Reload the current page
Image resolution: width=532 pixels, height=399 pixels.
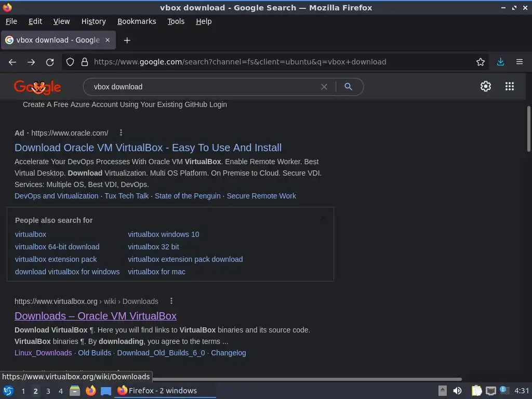(50, 62)
